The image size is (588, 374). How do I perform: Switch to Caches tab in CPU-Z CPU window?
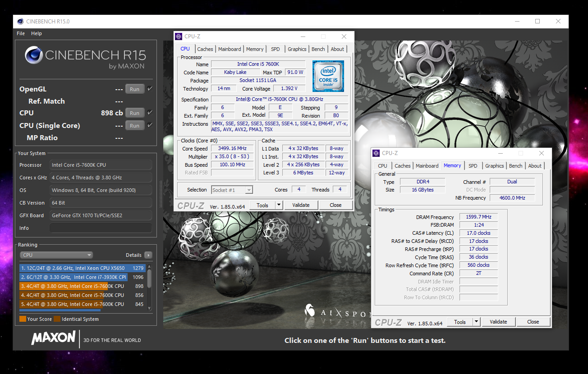click(x=205, y=49)
